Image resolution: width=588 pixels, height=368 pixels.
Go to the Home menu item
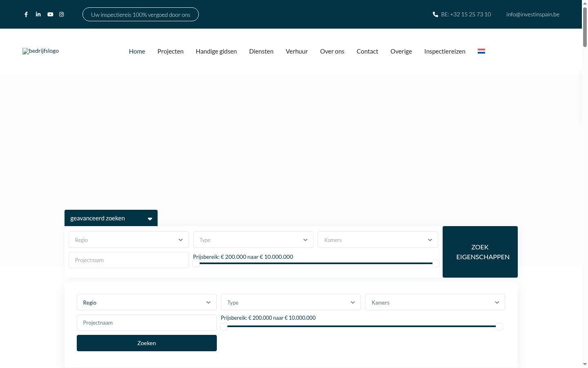pyautogui.click(x=137, y=51)
